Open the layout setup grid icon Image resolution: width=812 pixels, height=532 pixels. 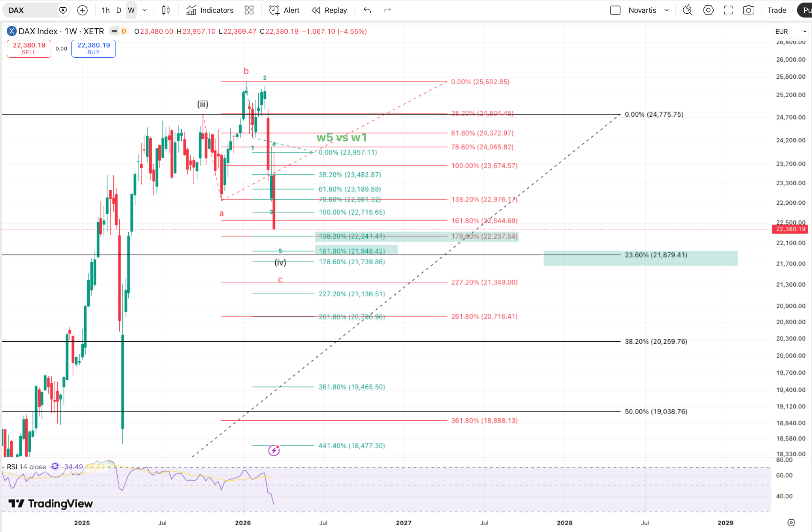(x=249, y=10)
